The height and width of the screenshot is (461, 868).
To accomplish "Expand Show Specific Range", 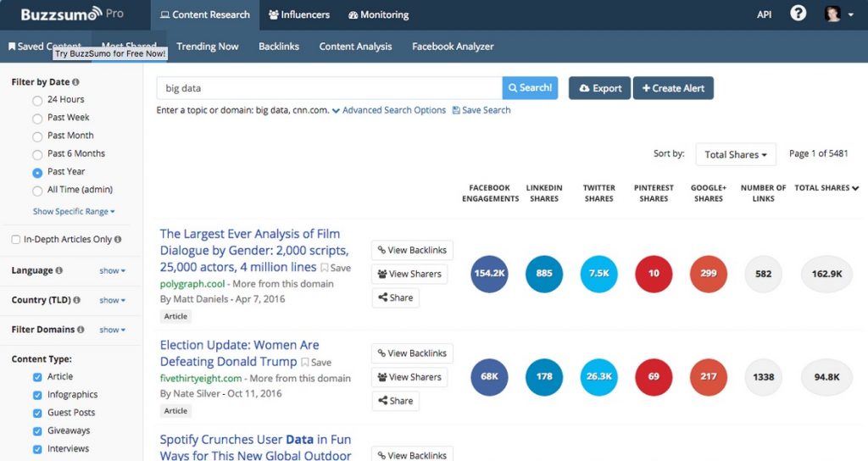I will point(74,211).
